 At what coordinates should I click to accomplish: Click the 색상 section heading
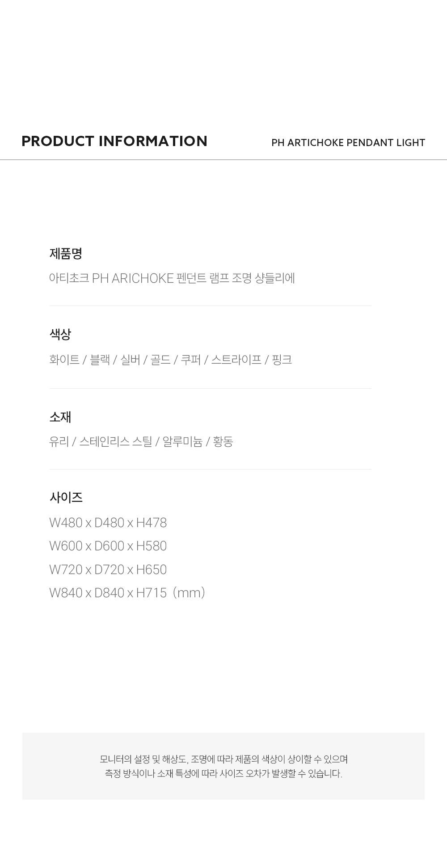click(60, 334)
